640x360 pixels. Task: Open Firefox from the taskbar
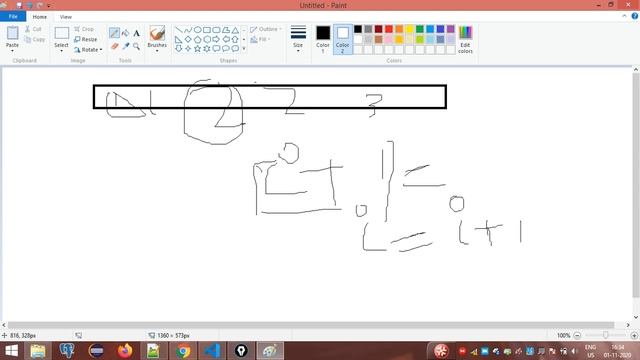125,351
